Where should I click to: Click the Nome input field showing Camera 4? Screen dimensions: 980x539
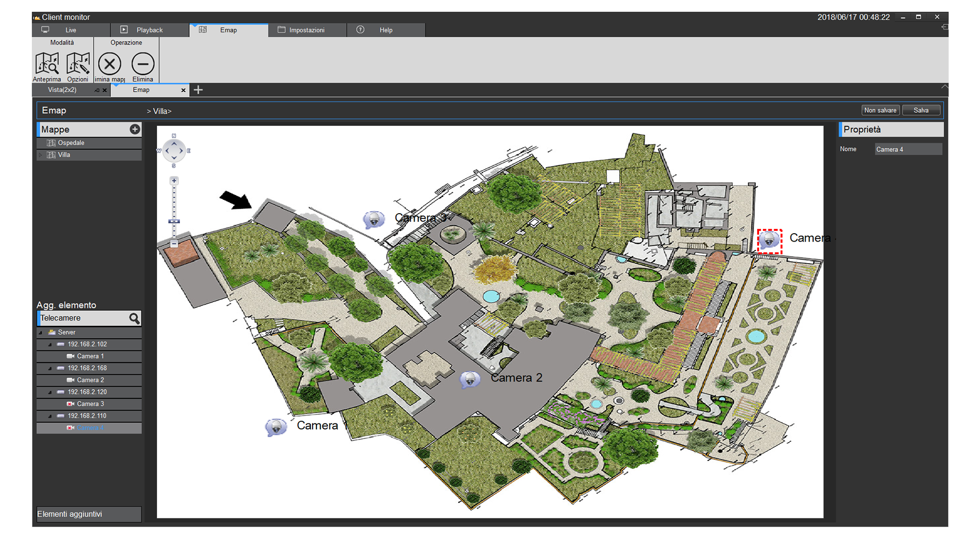[908, 149]
